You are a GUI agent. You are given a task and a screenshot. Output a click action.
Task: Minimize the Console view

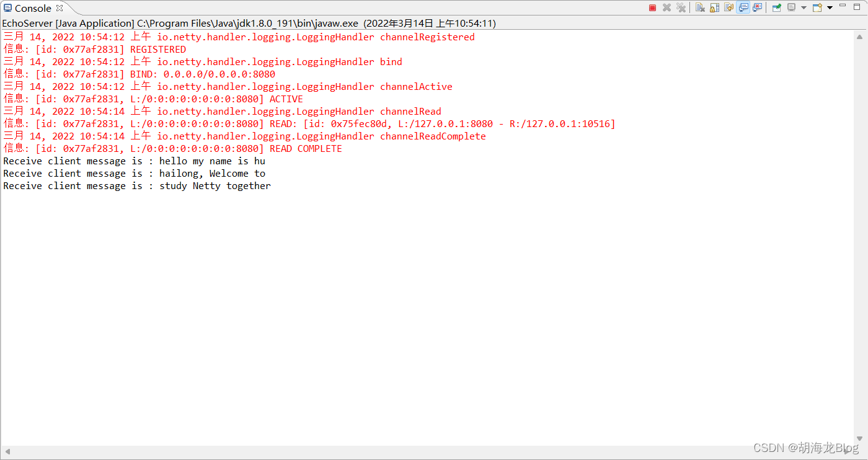(x=843, y=5)
